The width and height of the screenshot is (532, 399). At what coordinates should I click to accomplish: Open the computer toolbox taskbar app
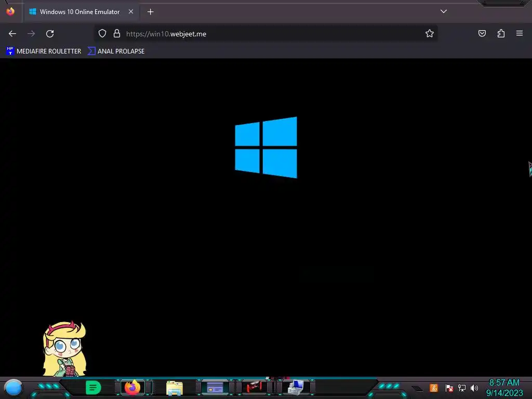(x=295, y=388)
